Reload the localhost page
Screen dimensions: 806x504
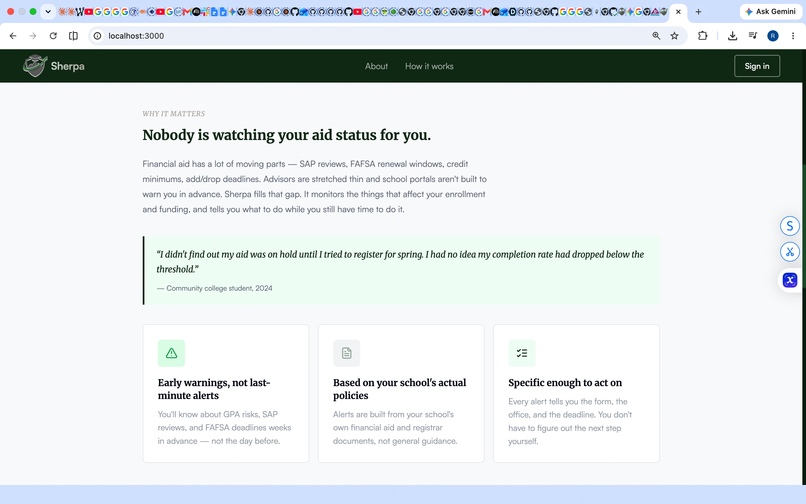pyautogui.click(x=53, y=36)
